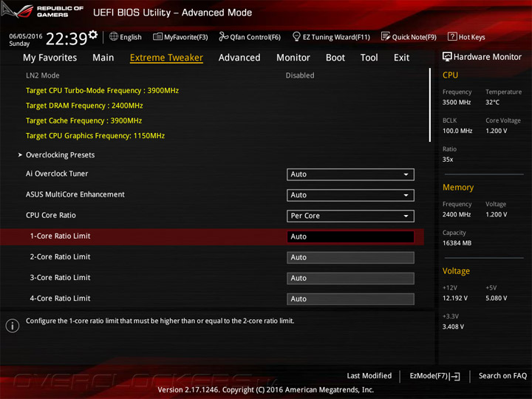The width and height of the screenshot is (532, 399).
Task: Click the 22:39 clock display
Action: [x=66, y=38]
